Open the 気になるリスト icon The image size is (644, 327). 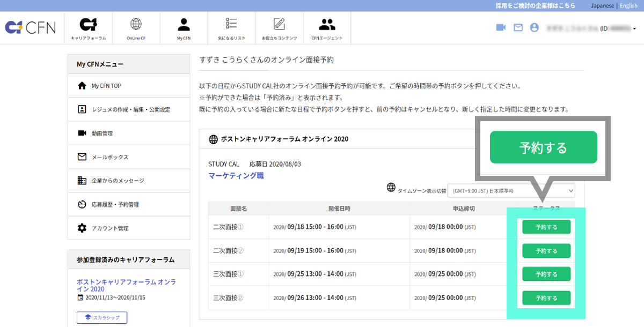pyautogui.click(x=232, y=28)
